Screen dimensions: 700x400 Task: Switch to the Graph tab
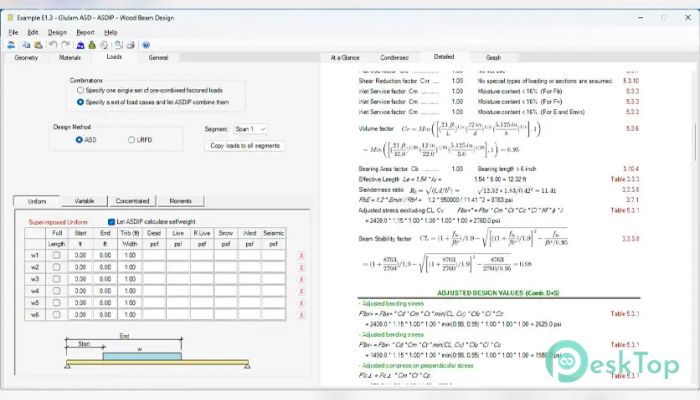(493, 58)
